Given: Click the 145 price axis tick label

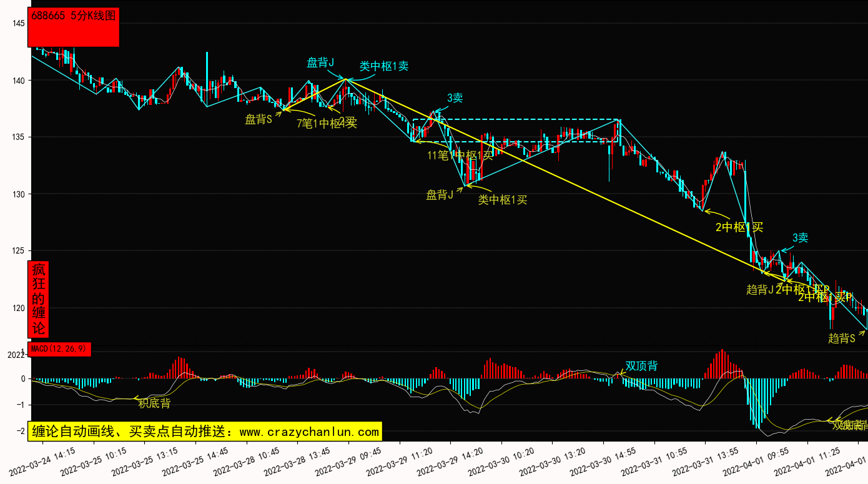Looking at the screenshot, I should tap(18, 24).
